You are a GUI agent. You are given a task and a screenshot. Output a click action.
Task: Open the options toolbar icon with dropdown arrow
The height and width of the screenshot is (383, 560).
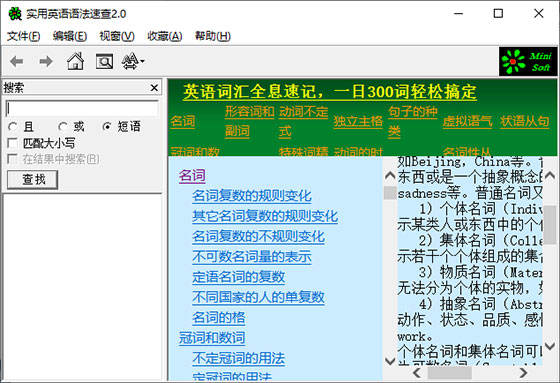coord(133,61)
